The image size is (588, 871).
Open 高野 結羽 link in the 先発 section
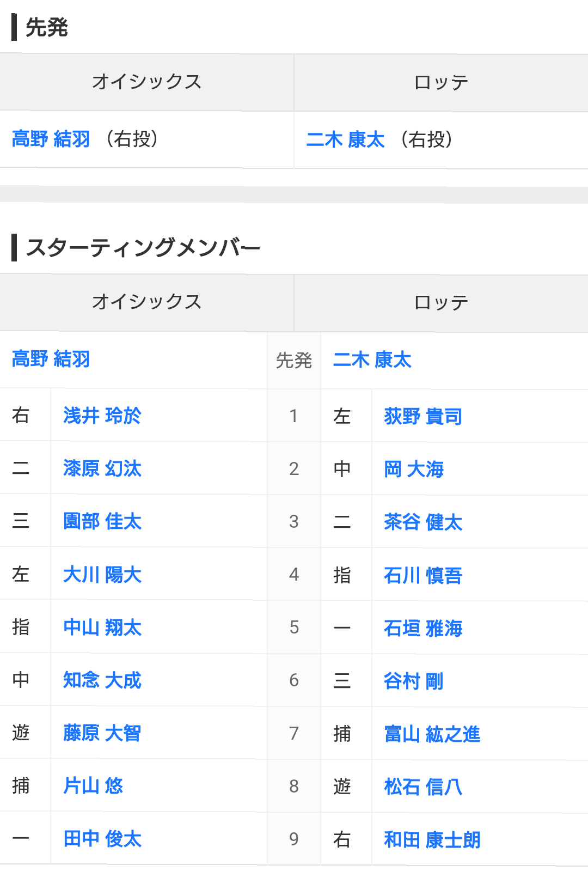coord(51,139)
